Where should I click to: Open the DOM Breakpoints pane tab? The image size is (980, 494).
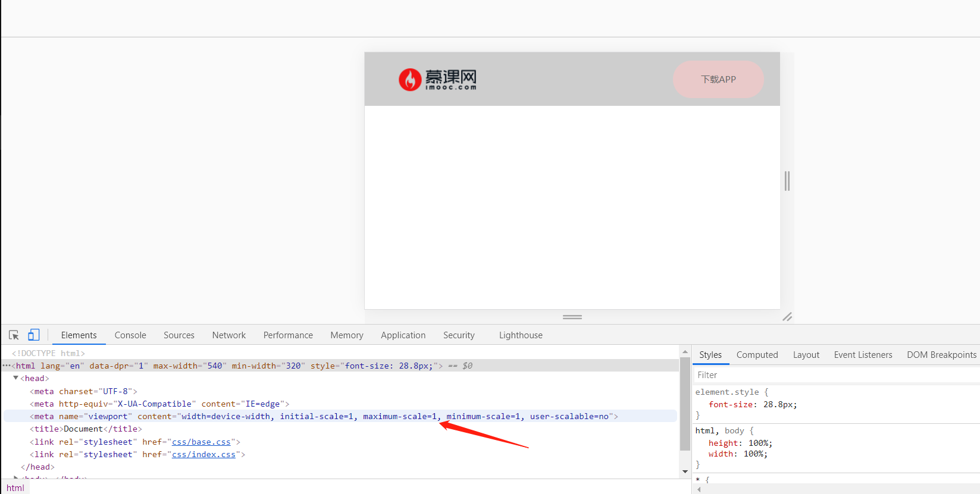941,355
